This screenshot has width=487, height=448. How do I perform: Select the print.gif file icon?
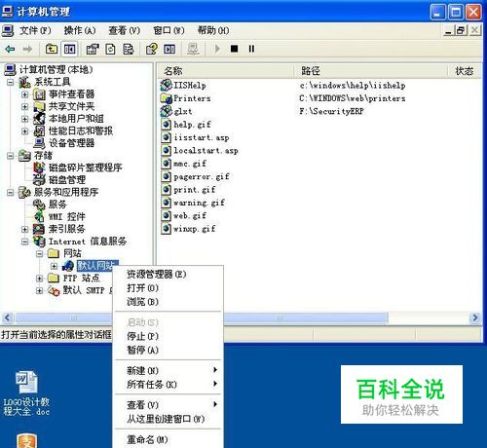point(166,189)
